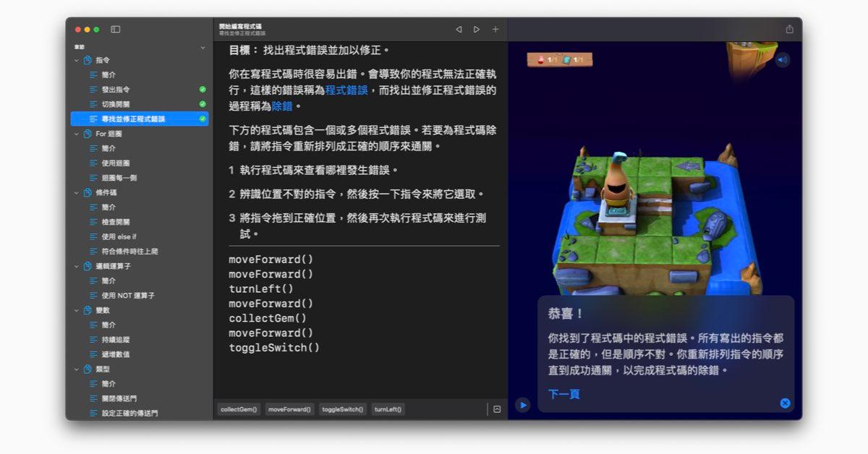Collapse the 章節 sidebar header chevron
The height and width of the screenshot is (454, 868).
tap(203, 48)
